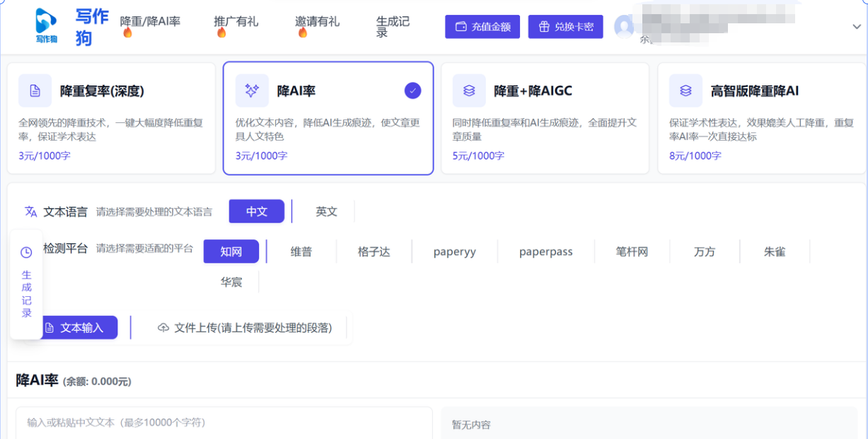Click the selected checkmark on 降AI率 card
The width and height of the screenshot is (868, 439).
(x=412, y=90)
